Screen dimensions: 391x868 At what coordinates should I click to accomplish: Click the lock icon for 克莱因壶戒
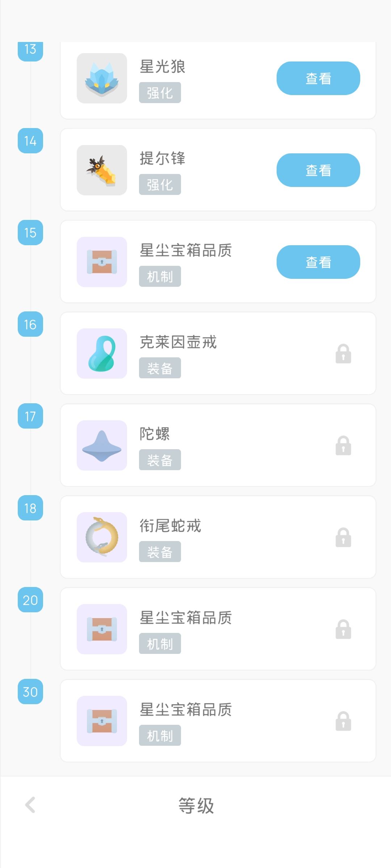pyautogui.click(x=343, y=354)
